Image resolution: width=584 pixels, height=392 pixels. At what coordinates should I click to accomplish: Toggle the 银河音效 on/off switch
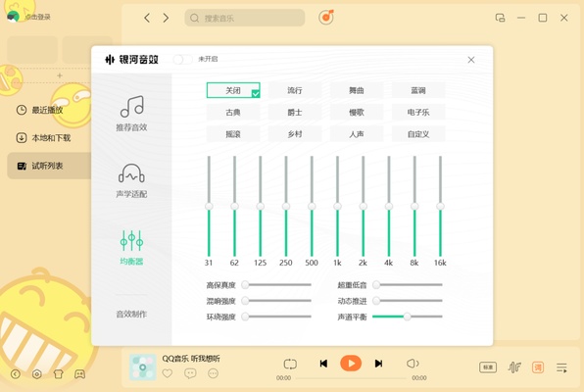point(183,59)
